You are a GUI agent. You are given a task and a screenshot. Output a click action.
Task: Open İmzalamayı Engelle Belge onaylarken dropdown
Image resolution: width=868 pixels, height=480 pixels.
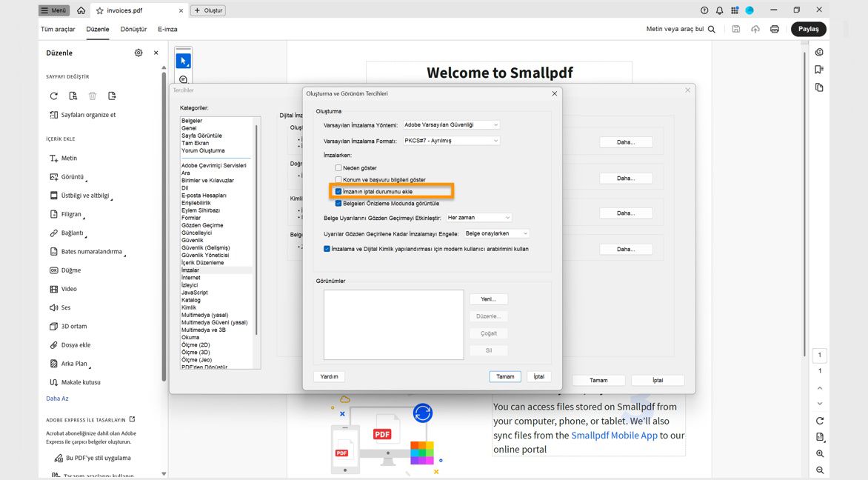pyautogui.click(x=496, y=233)
